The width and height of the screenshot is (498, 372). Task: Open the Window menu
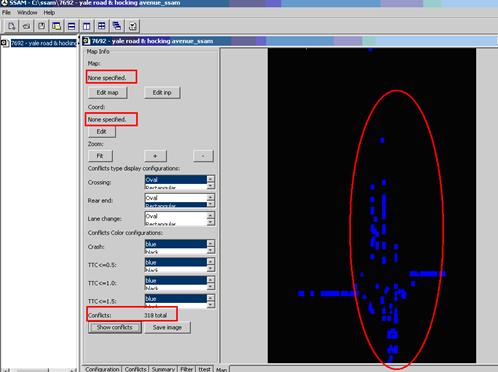click(27, 13)
